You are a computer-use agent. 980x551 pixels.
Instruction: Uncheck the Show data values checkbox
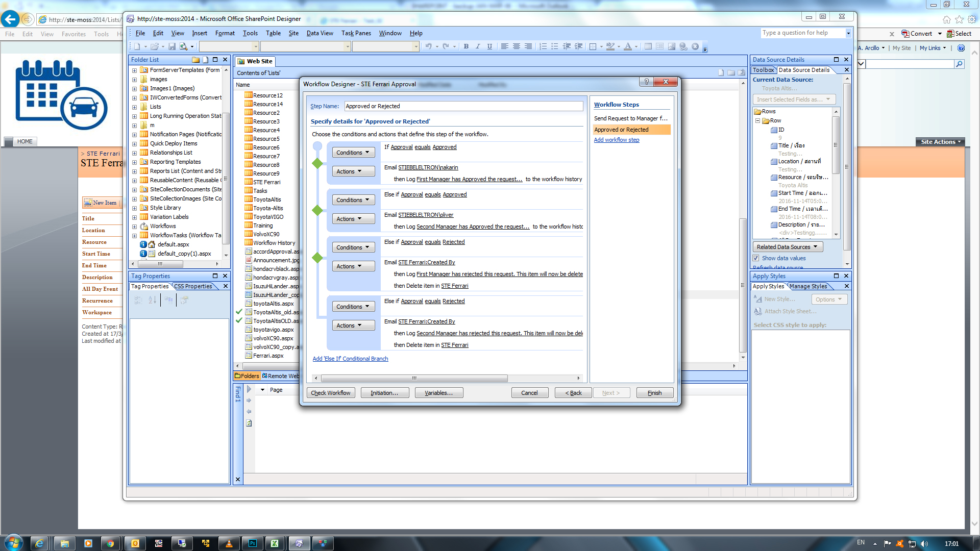[x=756, y=258]
